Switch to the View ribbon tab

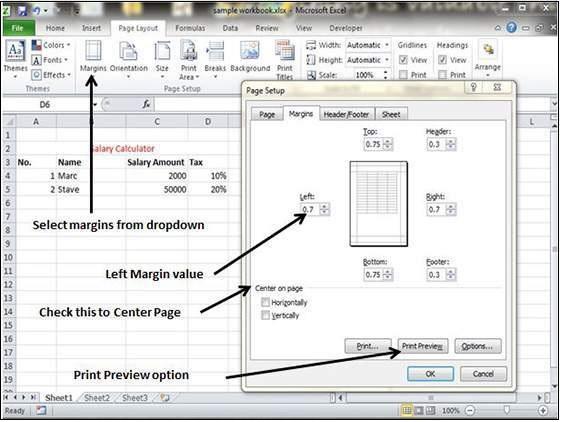pos(304,28)
